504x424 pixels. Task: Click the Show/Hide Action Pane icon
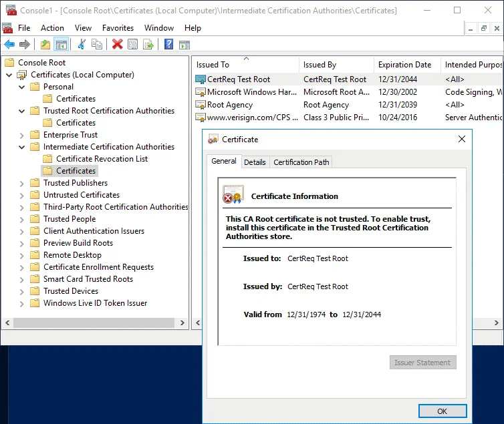tap(184, 45)
